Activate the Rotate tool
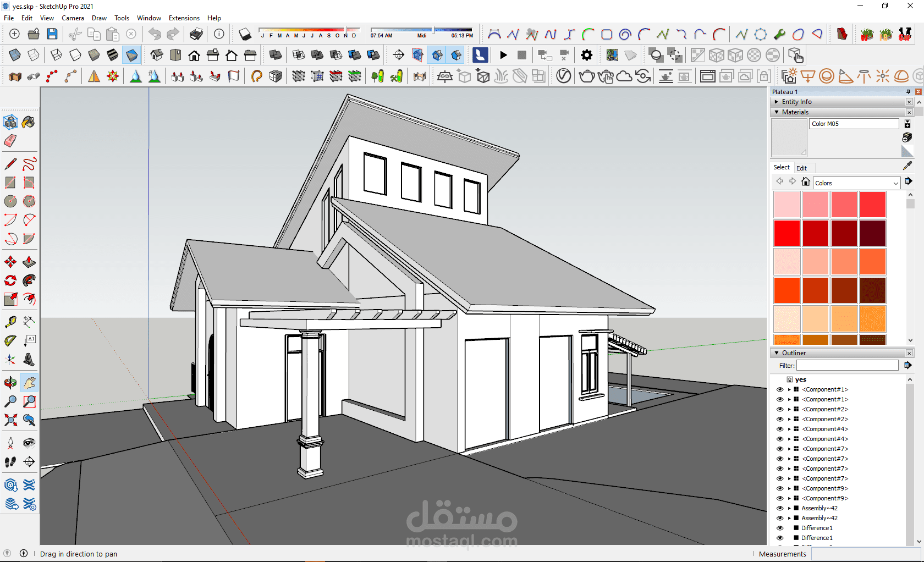Viewport: 924px width, 562px height. (10, 280)
